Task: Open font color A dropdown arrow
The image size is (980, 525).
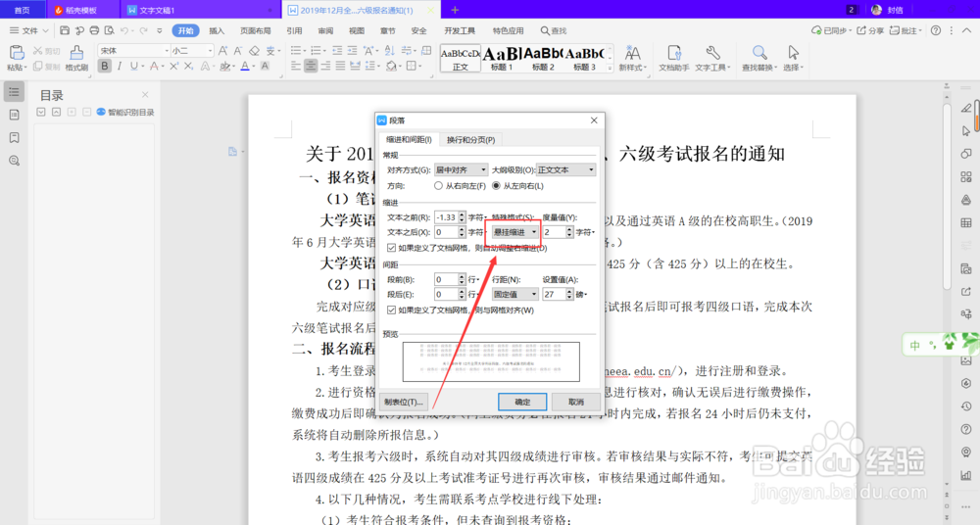Action: click(253, 67)
